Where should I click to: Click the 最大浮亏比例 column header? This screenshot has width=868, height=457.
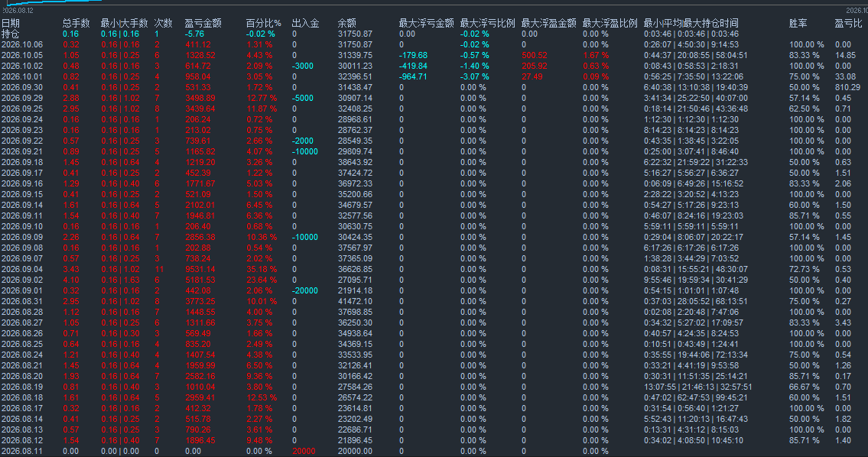point(488,23)
